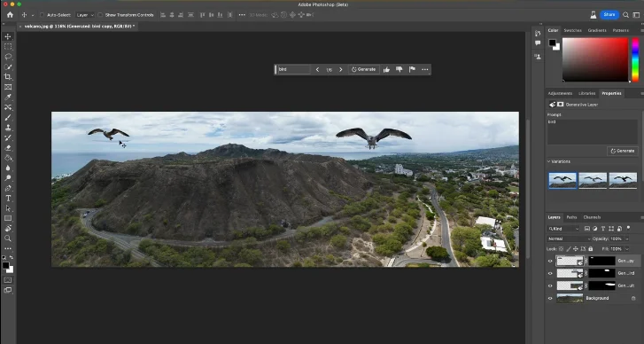Click Generate in the Properties panel
644x344 pixels.
coord(623,151)
